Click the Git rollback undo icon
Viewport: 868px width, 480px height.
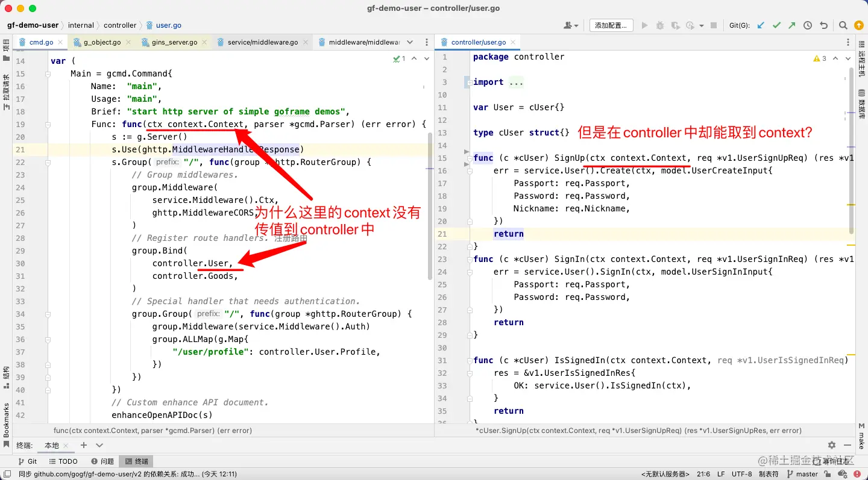point(823,25)
